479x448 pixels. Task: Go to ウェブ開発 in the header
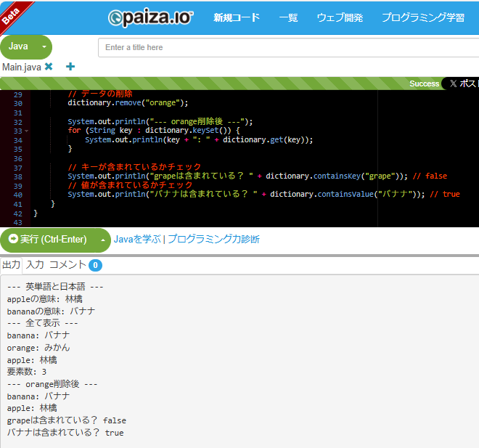tap(340, 17)
